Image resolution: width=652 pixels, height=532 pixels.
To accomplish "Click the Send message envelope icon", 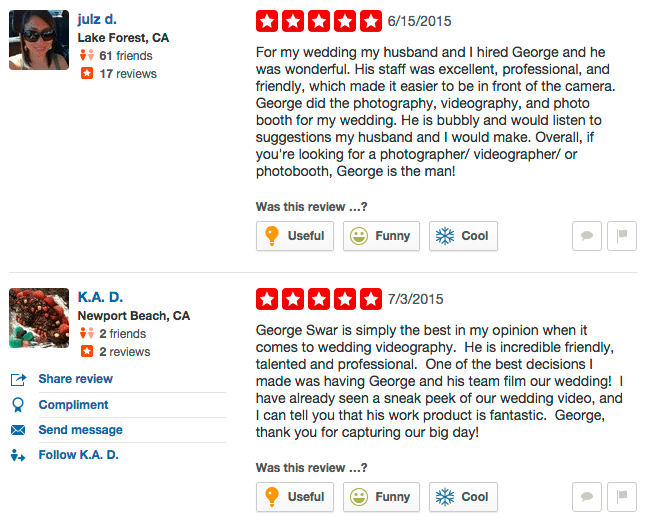I will tap(18, 430).
